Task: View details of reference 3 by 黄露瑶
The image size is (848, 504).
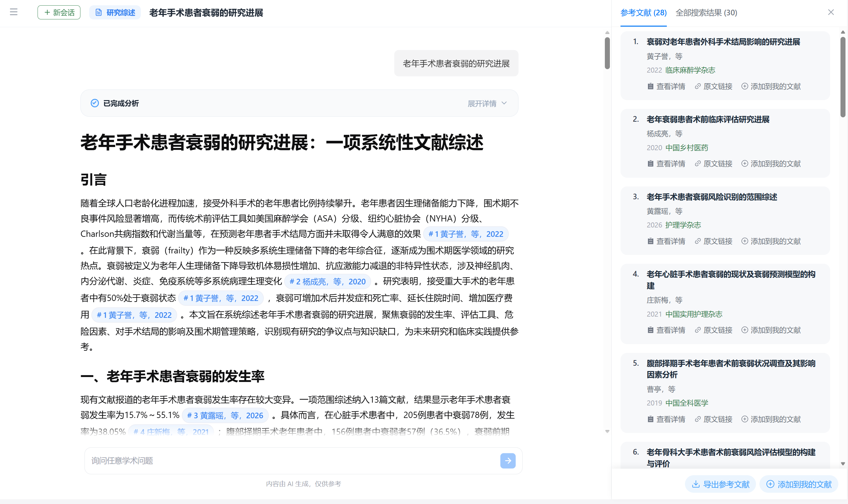Action: pos(666,241)
